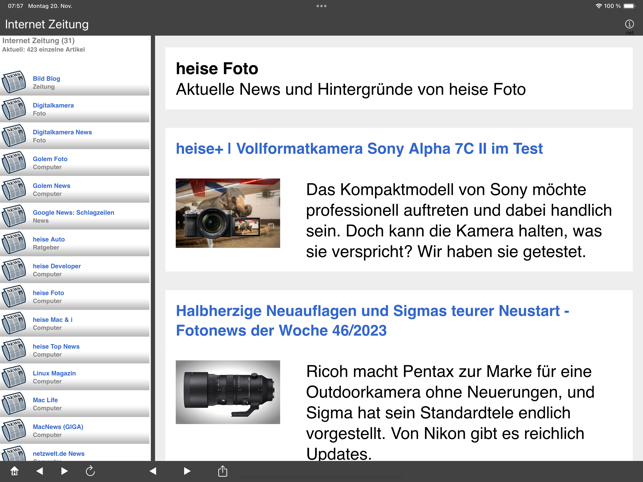Tap the newspaper icon beside Golem Foto

tap(14, 162)
